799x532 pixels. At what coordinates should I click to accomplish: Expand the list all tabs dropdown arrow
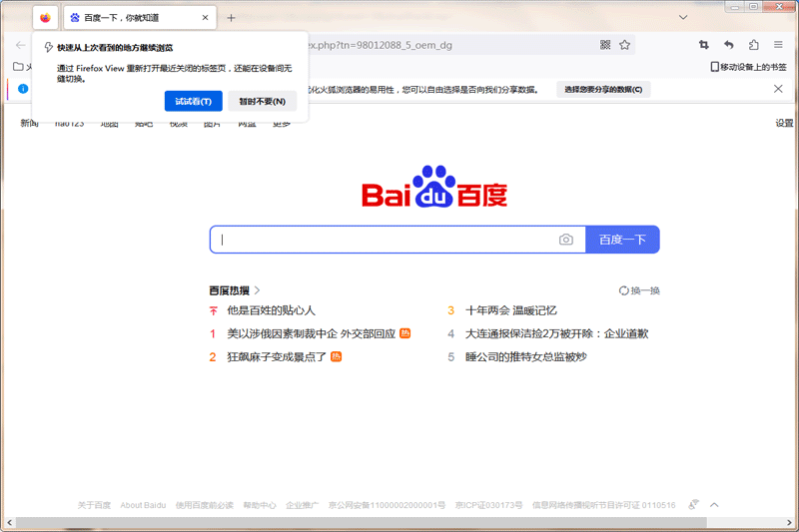click(683, 18)
